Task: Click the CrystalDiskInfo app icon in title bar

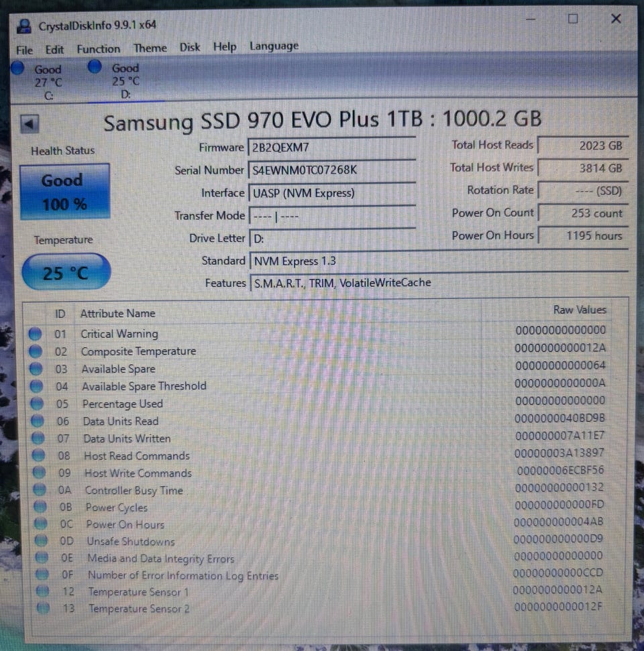Action: (x=23, y=27)
